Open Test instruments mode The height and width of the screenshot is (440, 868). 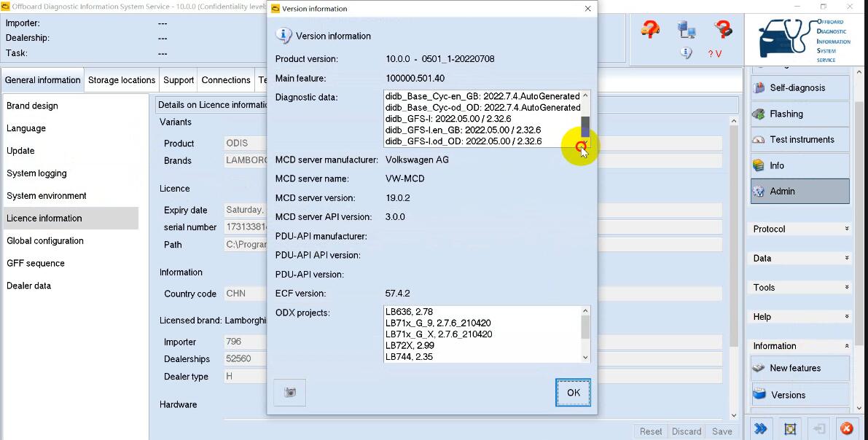[x=800, y=139]
